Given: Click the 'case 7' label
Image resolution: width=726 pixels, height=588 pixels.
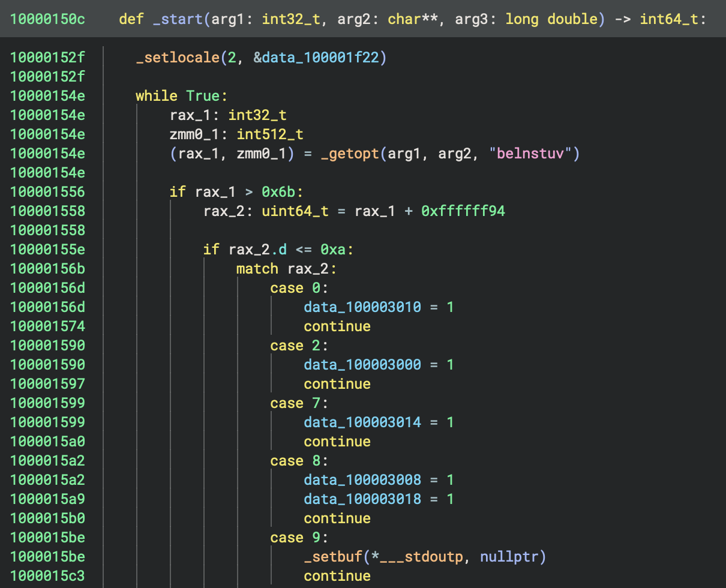Looking at the screenshot, I should (x=299, y=403).
